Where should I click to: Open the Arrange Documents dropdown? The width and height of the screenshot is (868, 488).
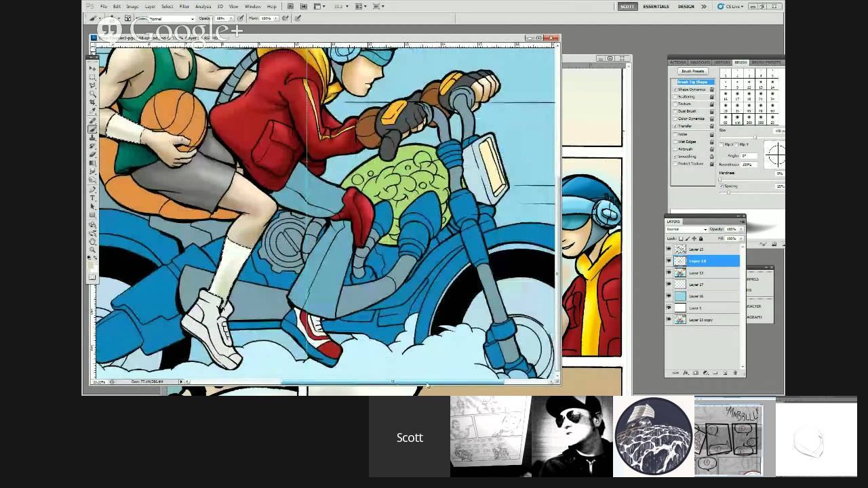click(360, 7)
